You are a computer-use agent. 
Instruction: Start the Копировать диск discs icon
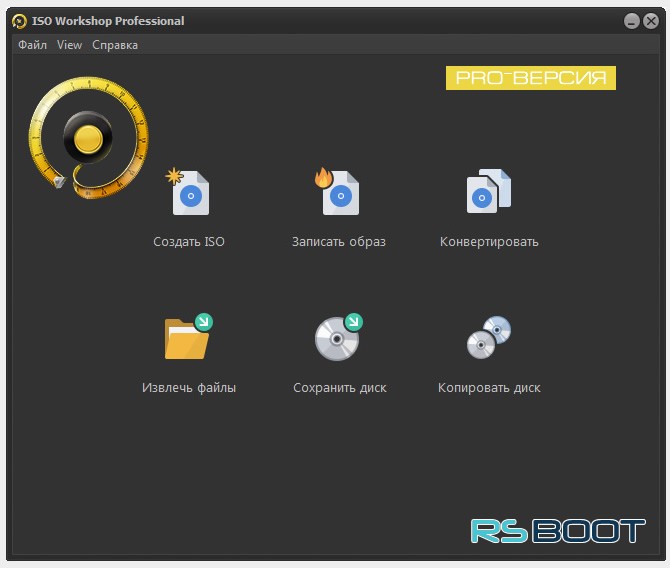tap(489, 337)
